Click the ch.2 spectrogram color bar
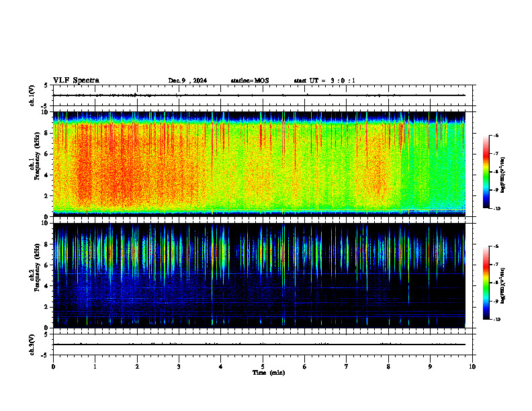 pyautogui.click(x=486, y=283)
